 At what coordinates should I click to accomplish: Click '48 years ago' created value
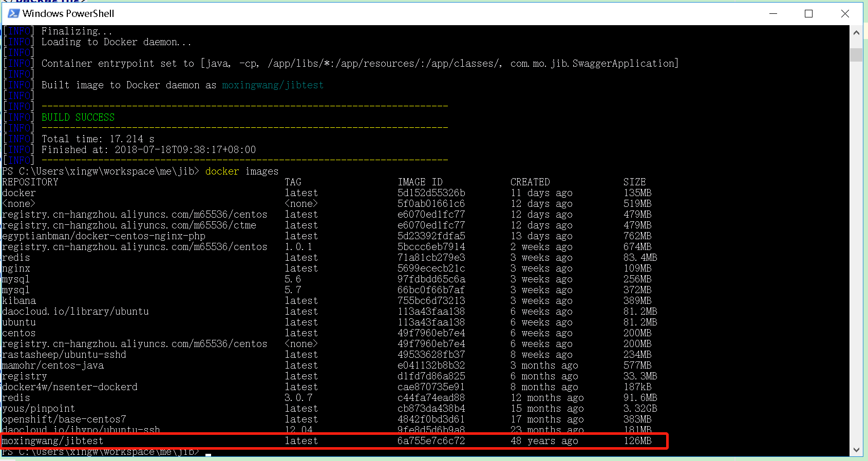[x=544, y=441]
